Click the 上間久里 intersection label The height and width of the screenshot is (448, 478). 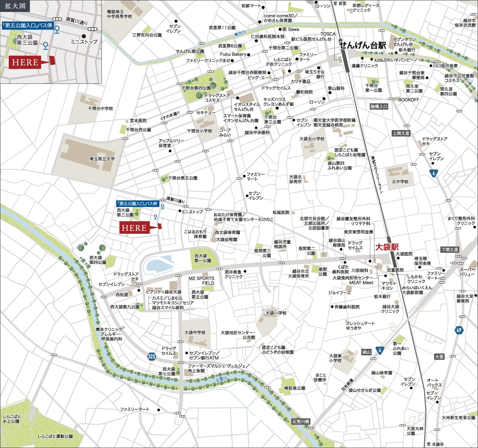pyautogui.click(x=400, y=133)
